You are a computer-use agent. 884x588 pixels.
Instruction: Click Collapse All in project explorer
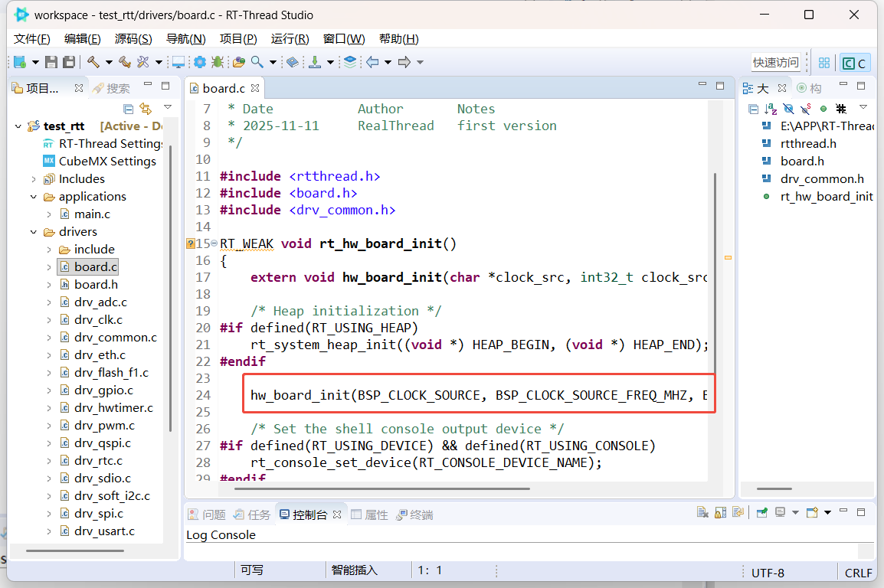point(129,109)
